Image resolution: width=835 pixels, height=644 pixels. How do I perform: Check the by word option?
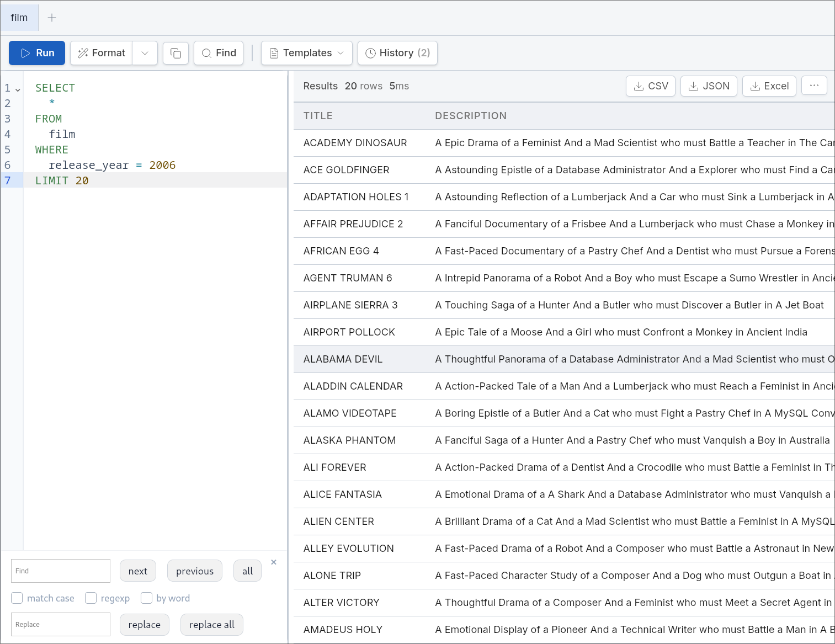(147, 598)
